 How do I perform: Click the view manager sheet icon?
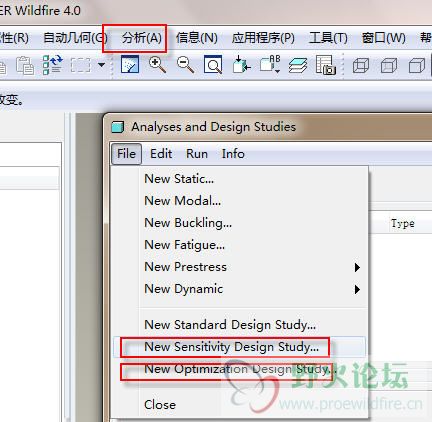point(325,65)
